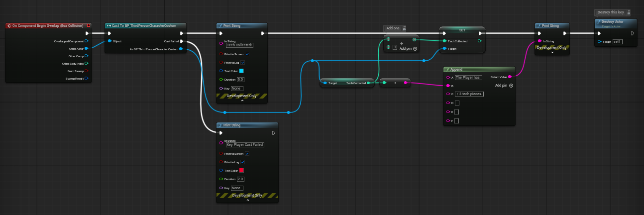
Task: Expand rightmost Print String node advanced options
Action: [552, 52]
